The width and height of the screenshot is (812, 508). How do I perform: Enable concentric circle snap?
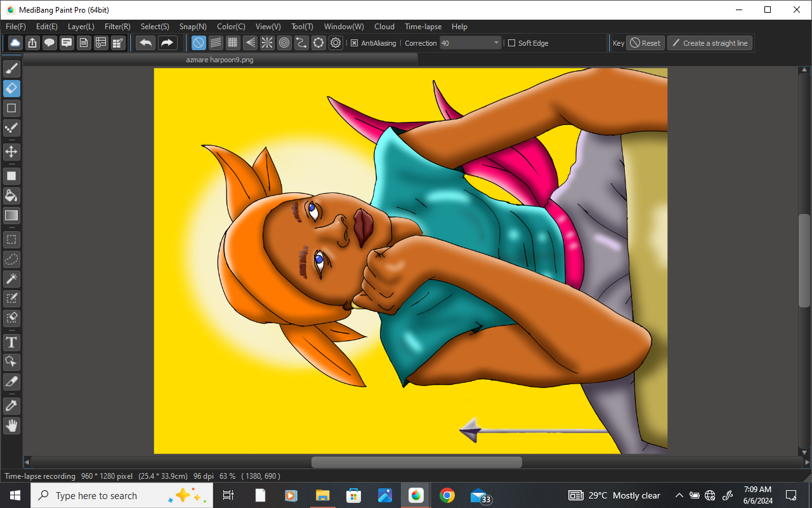click(x=285, y=43)
